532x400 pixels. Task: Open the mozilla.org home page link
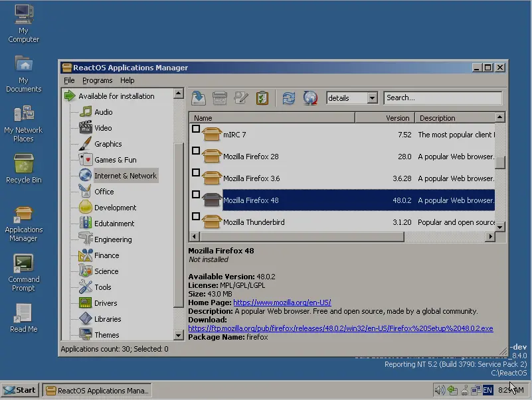click(282, 302)
